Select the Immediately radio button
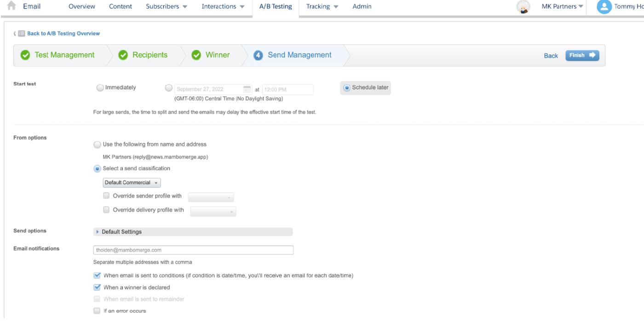 [99, 88]
